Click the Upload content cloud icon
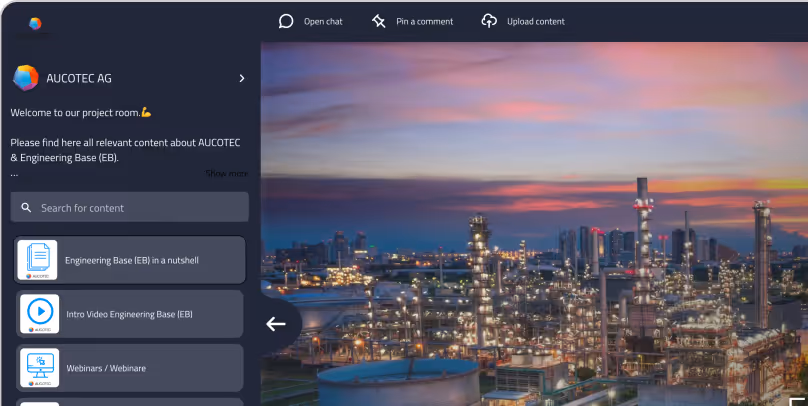The height and width of the screenshot is (406, 808). coord(489,21)
